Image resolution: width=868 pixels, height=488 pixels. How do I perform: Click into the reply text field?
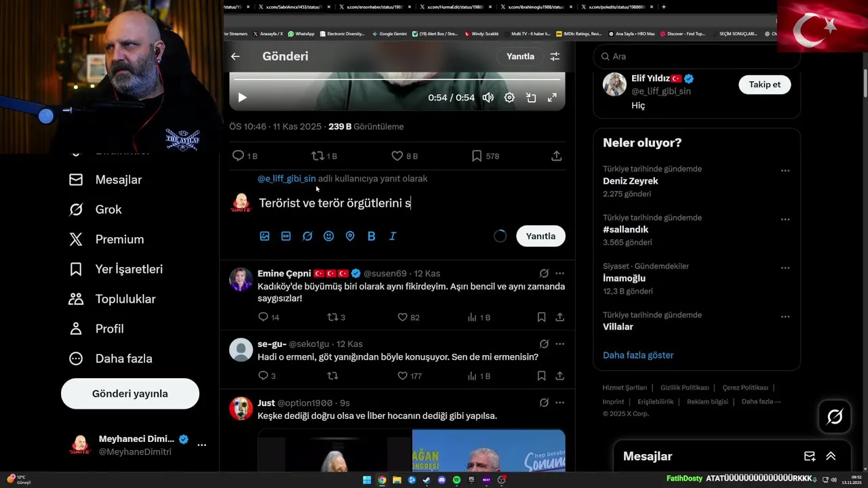(412, 203)
